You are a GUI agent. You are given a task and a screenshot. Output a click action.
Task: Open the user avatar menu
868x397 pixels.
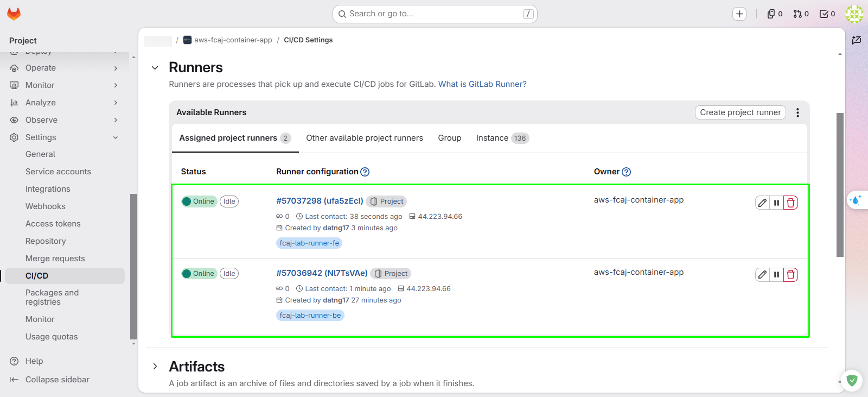pyautogui.click(x=854, y=14)
